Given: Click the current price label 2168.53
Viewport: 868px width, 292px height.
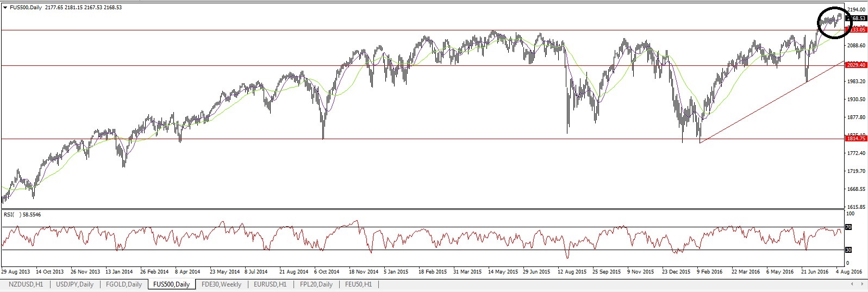Looking at the screenshot, I should tap(857, 18).
